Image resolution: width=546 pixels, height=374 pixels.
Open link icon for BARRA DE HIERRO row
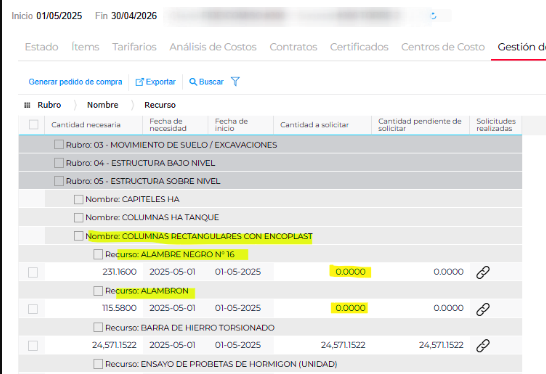[483, 345]
